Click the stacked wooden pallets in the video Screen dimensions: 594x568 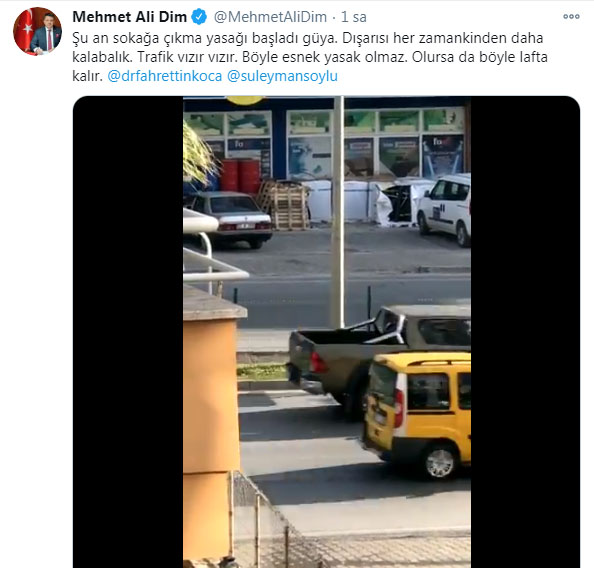(x=284, y=205)
